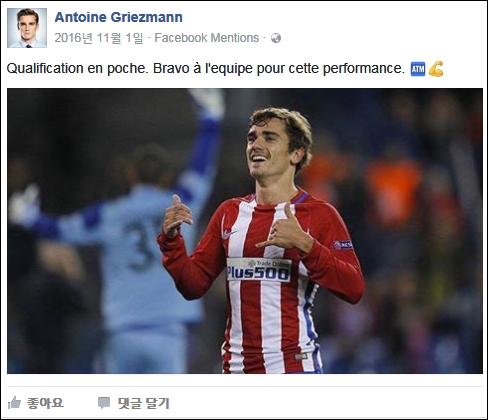Click the flexed biceps emoji
This screenshot has width=488, height=420.
click(x=436, y=69)
